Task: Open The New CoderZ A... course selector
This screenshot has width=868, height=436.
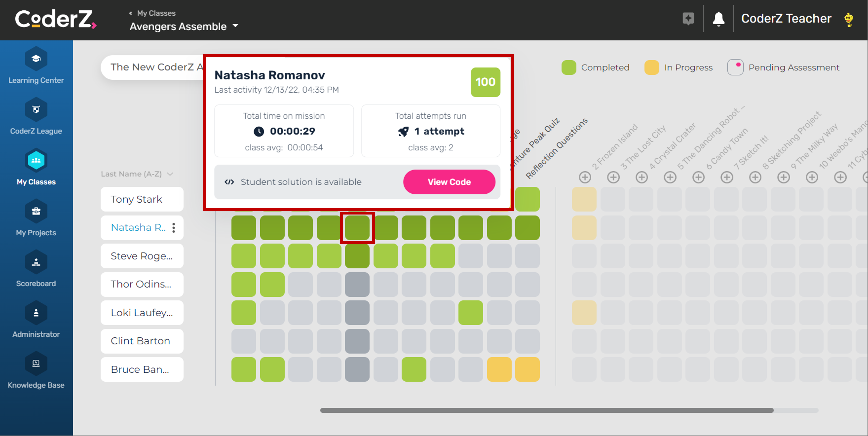Action: [x=152, y=67]
